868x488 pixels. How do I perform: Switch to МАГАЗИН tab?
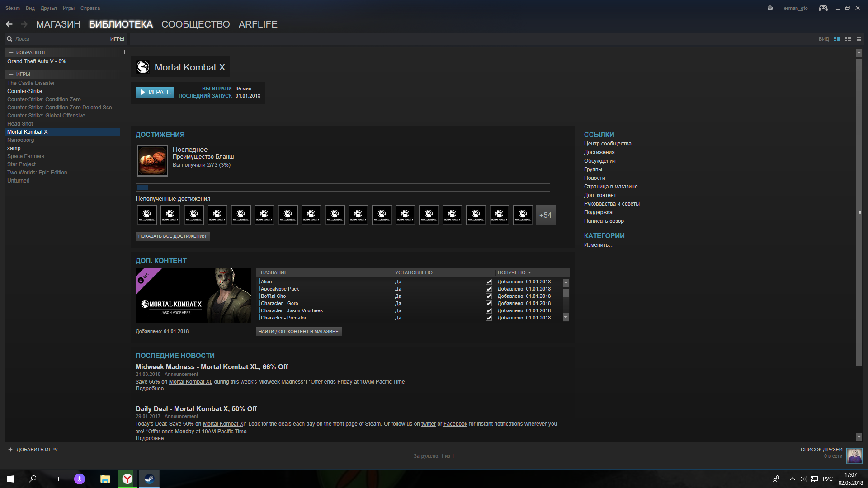pos(58,24)
